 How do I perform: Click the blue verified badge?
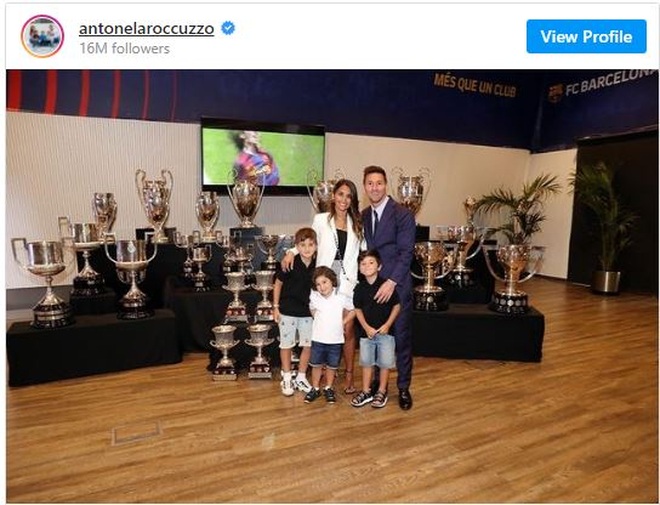tap(228, 29)
